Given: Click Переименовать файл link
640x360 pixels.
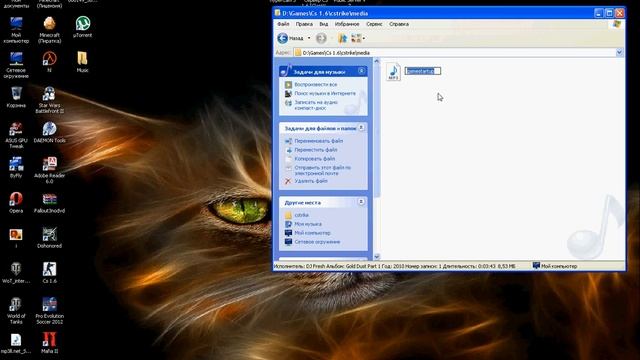Looking at the screenshot, I should (318, 141).
